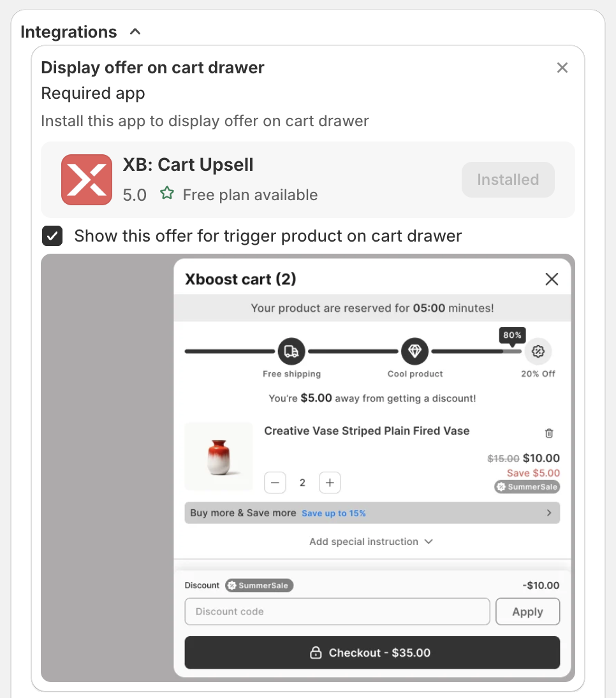
Task: Increase vase quantity with plus button
Action: coord(330,483)
